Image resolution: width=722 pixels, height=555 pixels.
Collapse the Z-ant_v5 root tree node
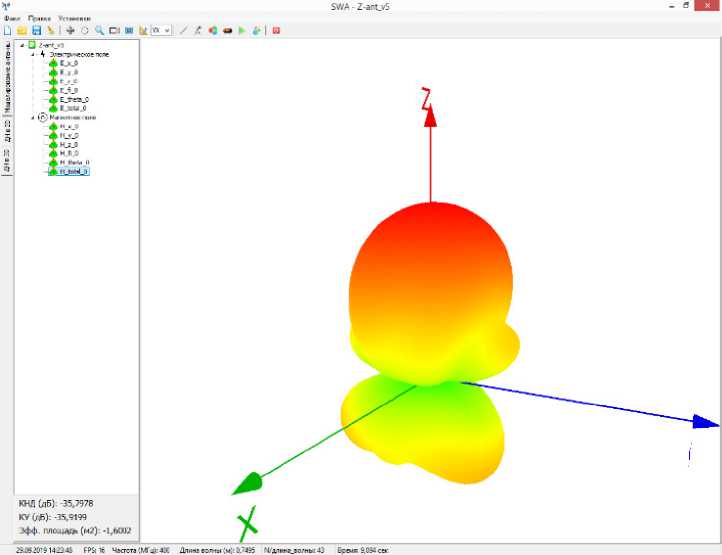(x=22, y=45)
